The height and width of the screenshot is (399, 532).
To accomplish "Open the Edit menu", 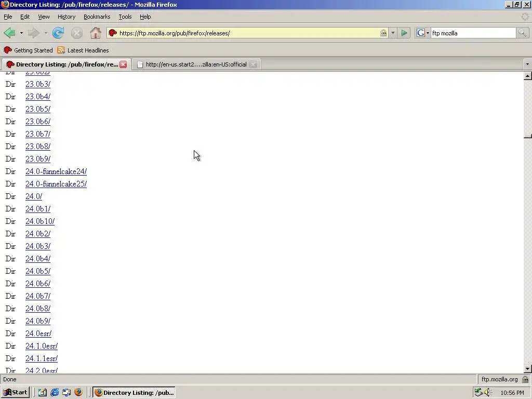I will pyautogui.click(x=25, y=17).
